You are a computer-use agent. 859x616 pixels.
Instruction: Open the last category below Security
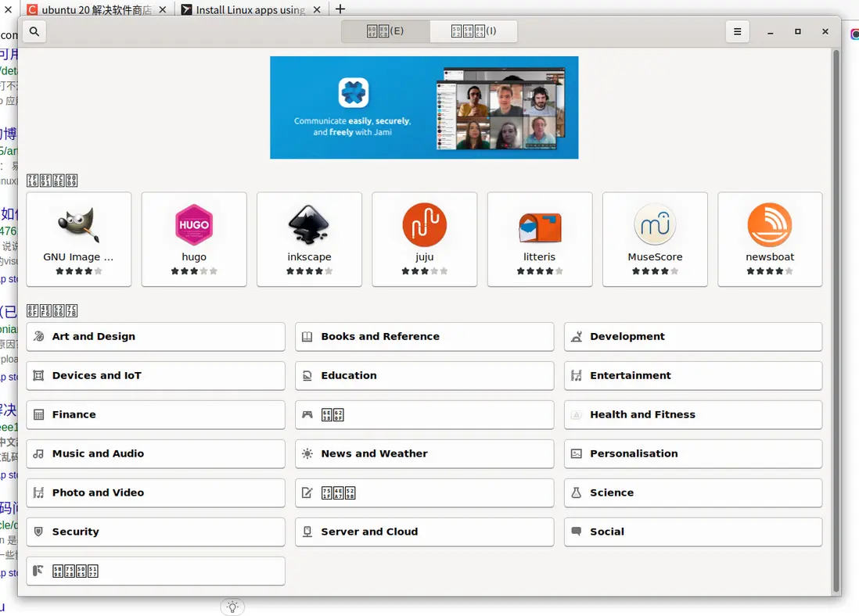[x=156, y=571]
